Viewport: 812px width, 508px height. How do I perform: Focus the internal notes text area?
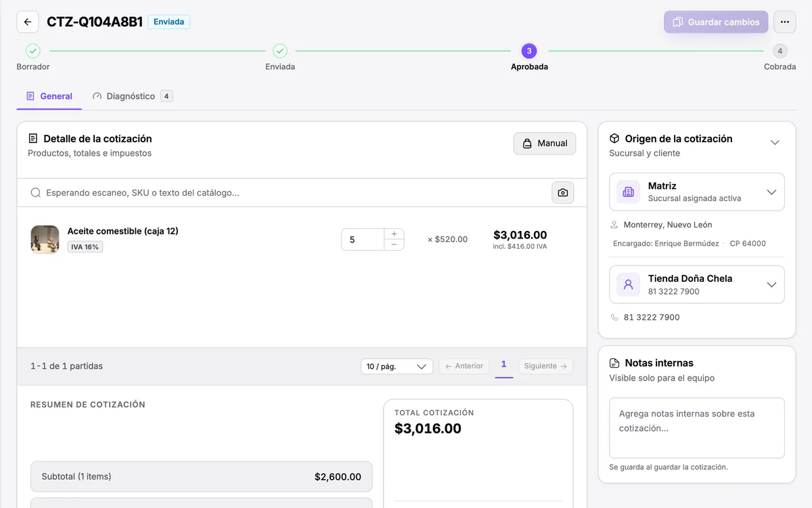(697, 428)
